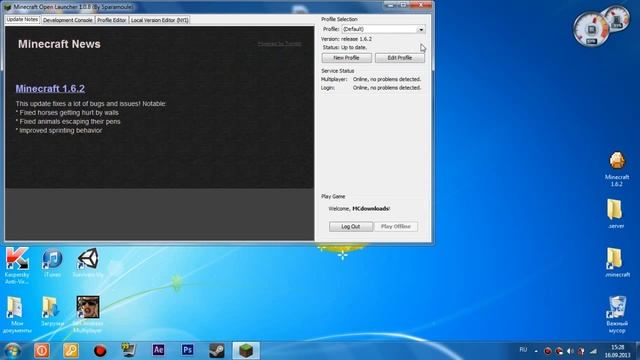Open the Minecraft 1.6.2 desktop icon
Viewport: 640px width, 360px height.
tap(617, 169)
